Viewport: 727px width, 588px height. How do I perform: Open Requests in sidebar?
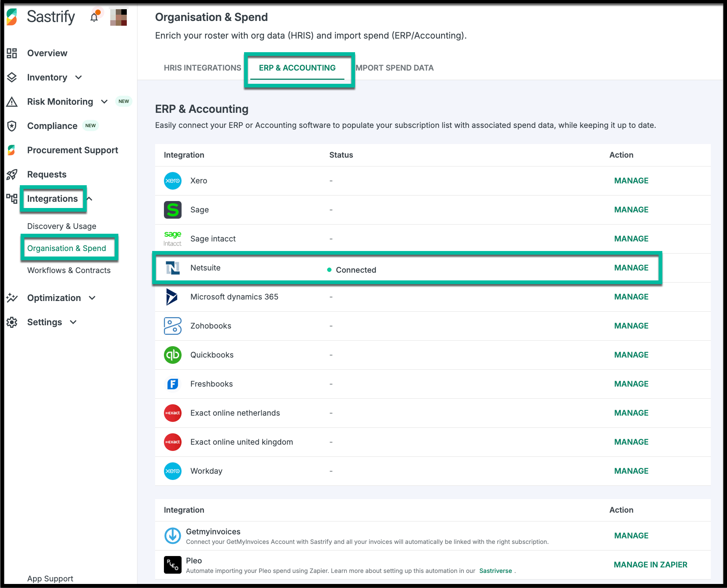point(47,175)
